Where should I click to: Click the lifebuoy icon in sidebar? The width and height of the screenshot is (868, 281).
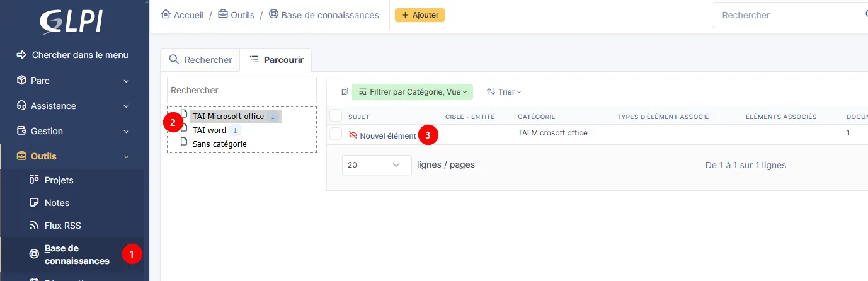[x=35, y=255]
